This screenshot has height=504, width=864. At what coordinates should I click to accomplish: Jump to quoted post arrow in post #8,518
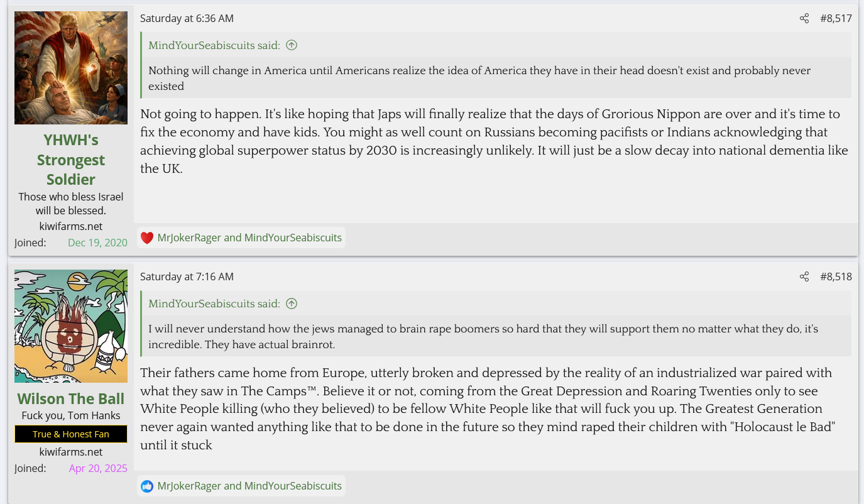(x=292, y=304)
